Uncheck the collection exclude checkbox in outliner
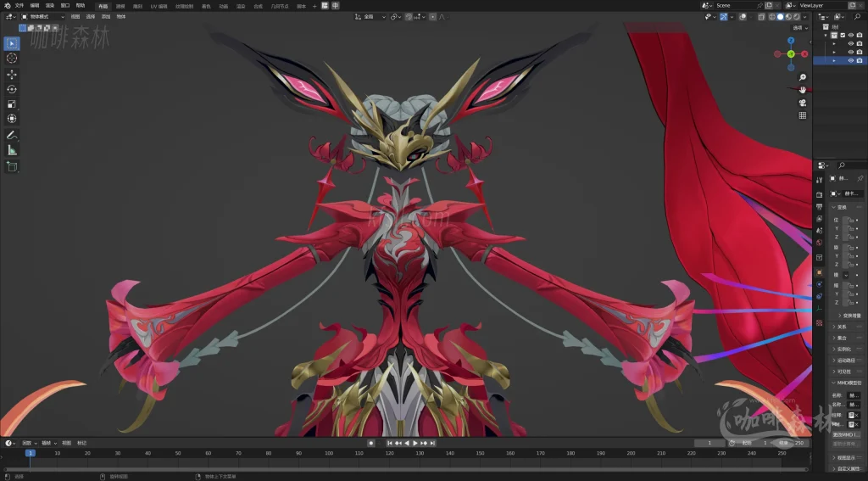 pyautogui.click(x=843, y=35)
